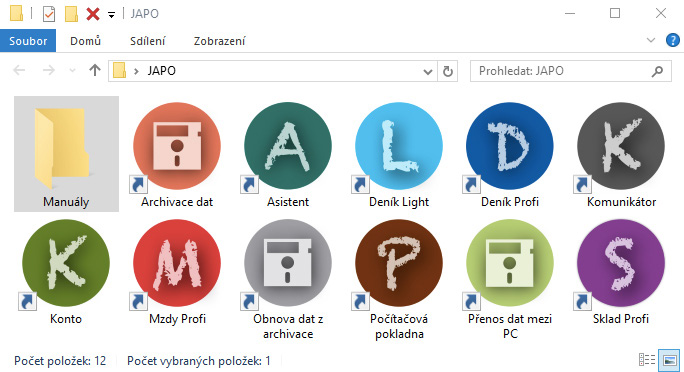The height and width of the screenshot is (372, 684).
Task: Open the Zobrazení ribbon tab
Action: 219,41
